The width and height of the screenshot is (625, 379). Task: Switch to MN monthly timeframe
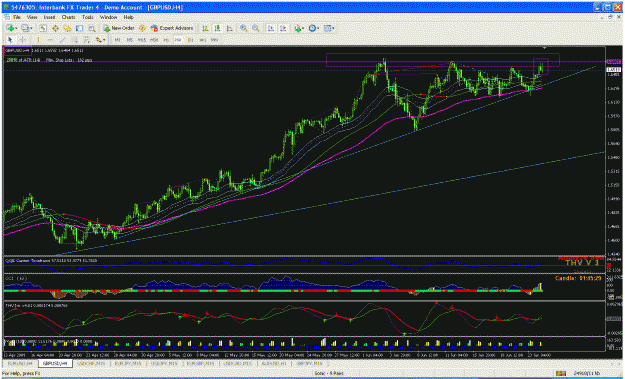[x=214, y=40]
